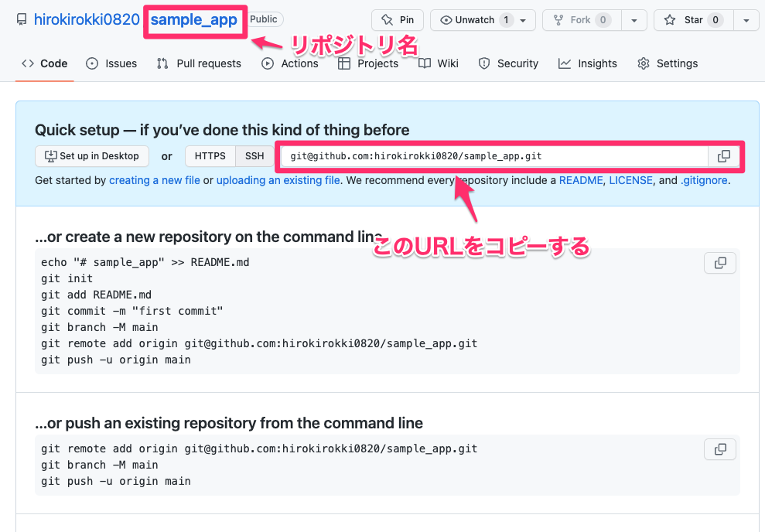Select the HTTPS clone URL option

pyautogui.click(x=210, y=156)
